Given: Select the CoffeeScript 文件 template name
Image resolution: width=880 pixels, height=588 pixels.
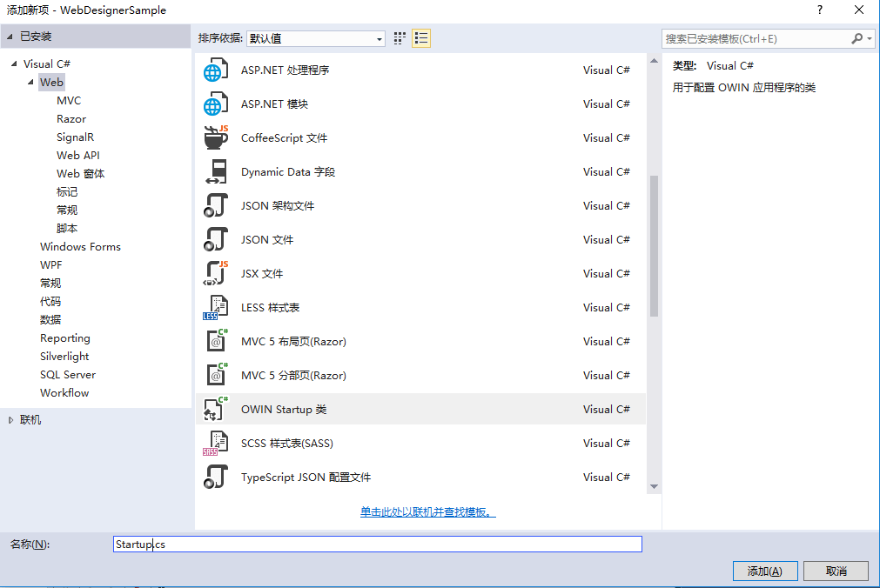Looking at the screenshot, I should pyautogui.click(x=284, y=138).
